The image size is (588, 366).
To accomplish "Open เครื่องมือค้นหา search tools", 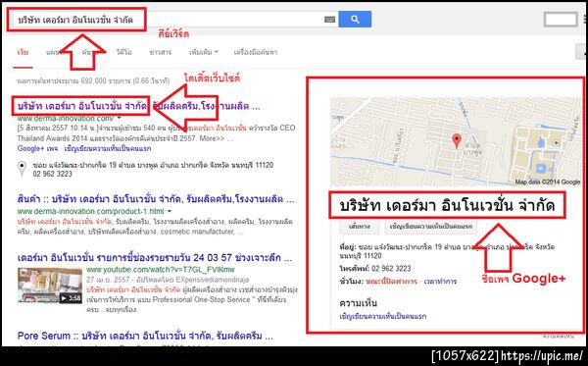I will (x=256, y=52).
